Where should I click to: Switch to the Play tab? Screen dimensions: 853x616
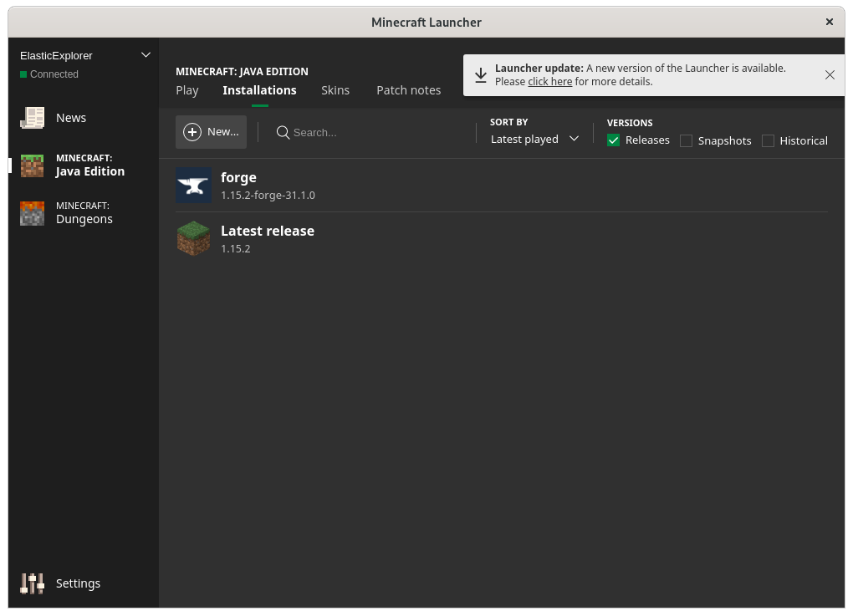187,90
